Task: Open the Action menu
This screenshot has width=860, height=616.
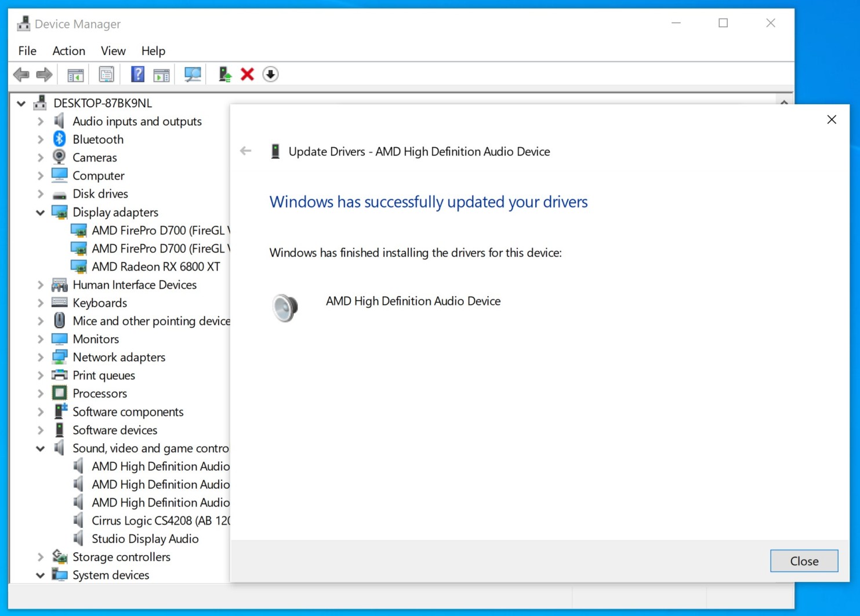Action: point(69,51)
